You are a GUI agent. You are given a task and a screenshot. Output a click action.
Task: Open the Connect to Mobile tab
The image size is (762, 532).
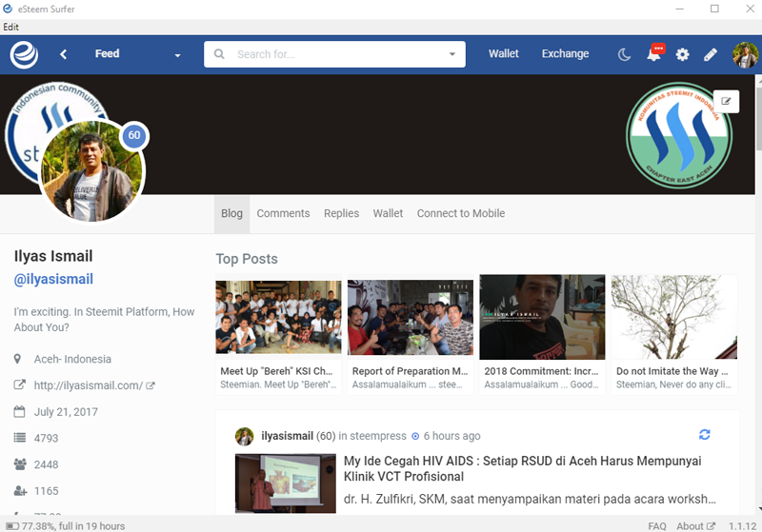(461, 213)
